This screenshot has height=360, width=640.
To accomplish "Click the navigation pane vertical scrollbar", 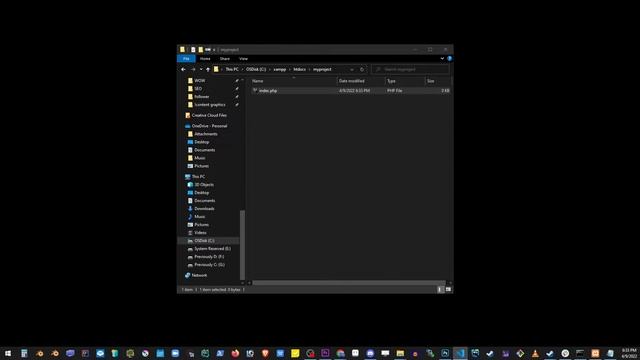I will 242,245.
